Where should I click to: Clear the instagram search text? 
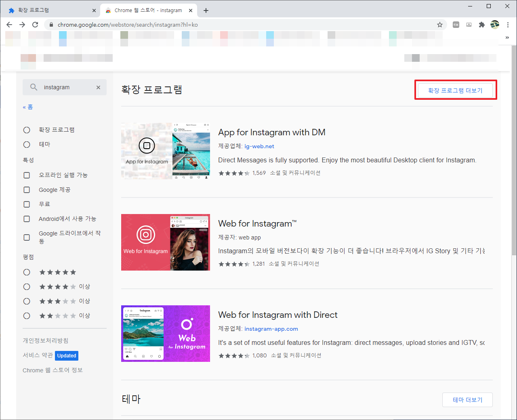pos(98,87)
